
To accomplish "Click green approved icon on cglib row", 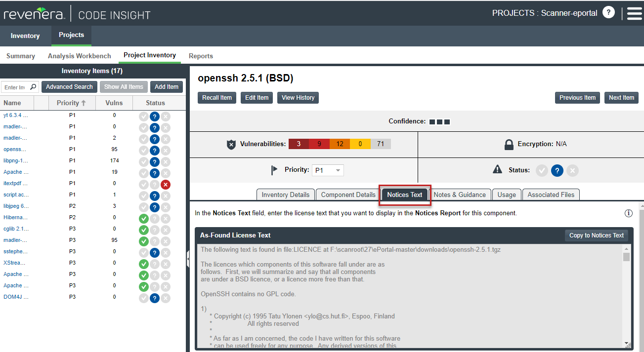I will (x=144, y=230).
